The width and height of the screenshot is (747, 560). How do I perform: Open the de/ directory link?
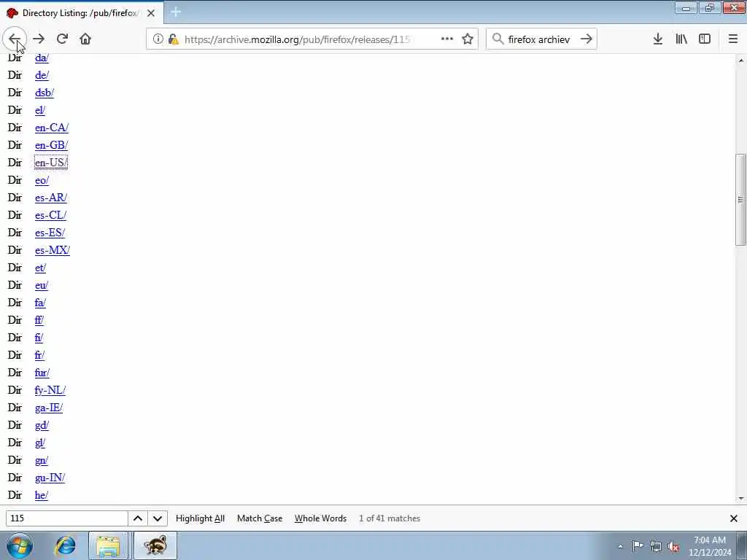pos(42,75)
